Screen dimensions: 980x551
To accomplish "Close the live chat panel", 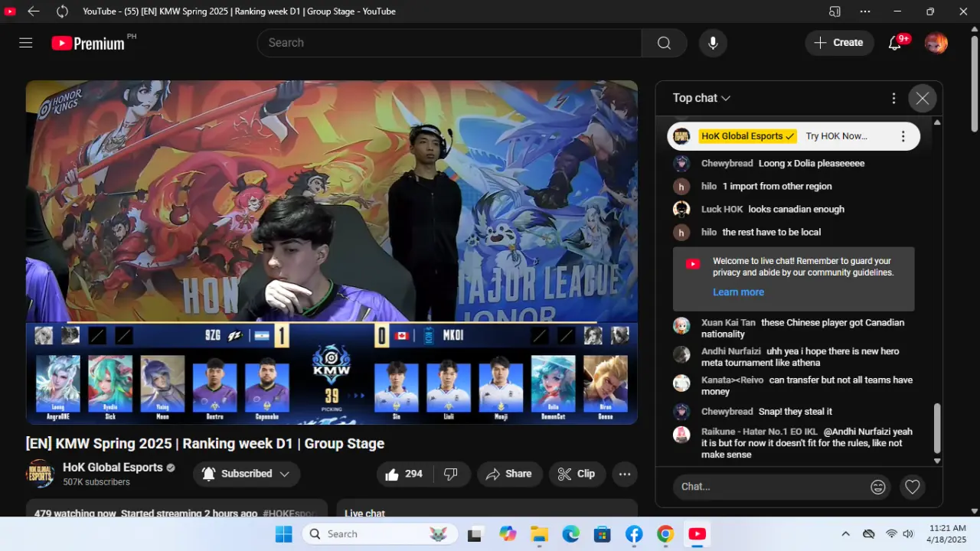I will tap(923, 98).
